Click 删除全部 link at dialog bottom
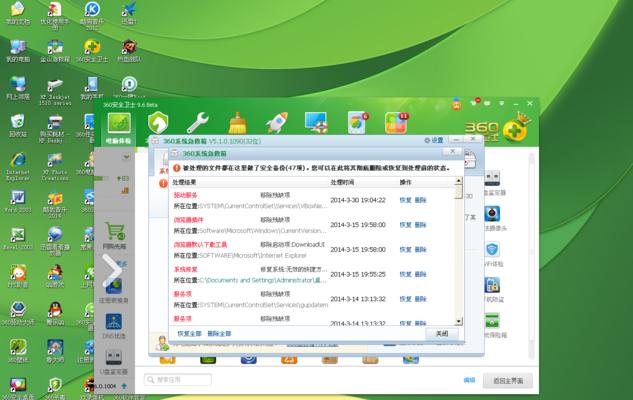The image size is (633, 400). (219, 333)
